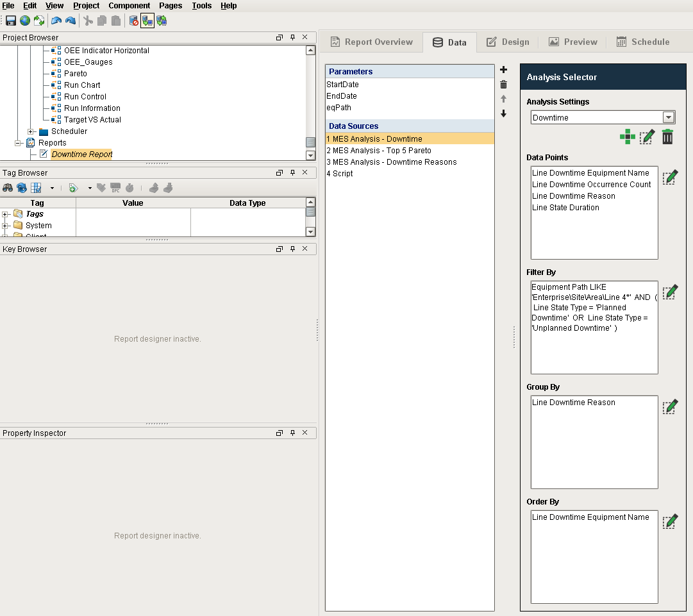Delete analysis setting with trash bin icon

pyautogui.click(x=667, y=137)
